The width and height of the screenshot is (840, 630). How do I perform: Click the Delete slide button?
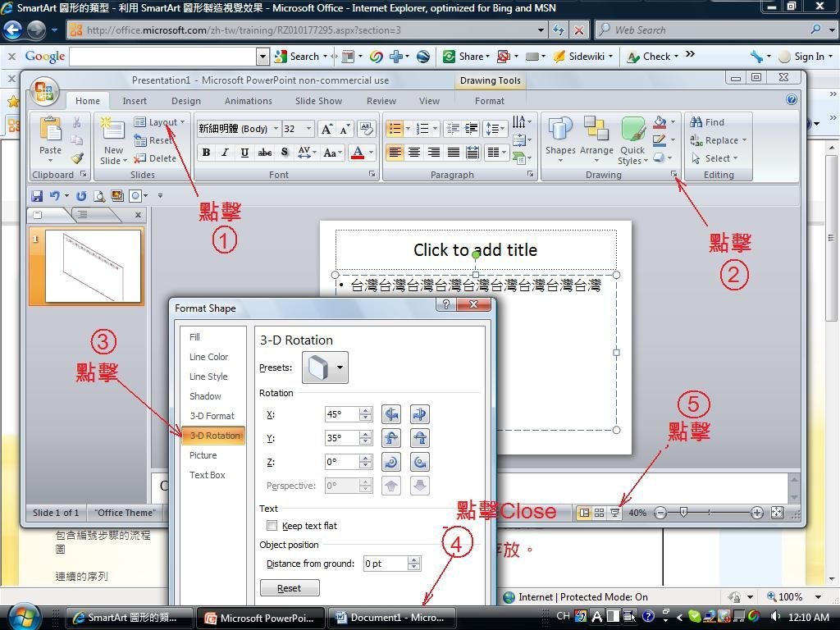click(x=155, y=158)
